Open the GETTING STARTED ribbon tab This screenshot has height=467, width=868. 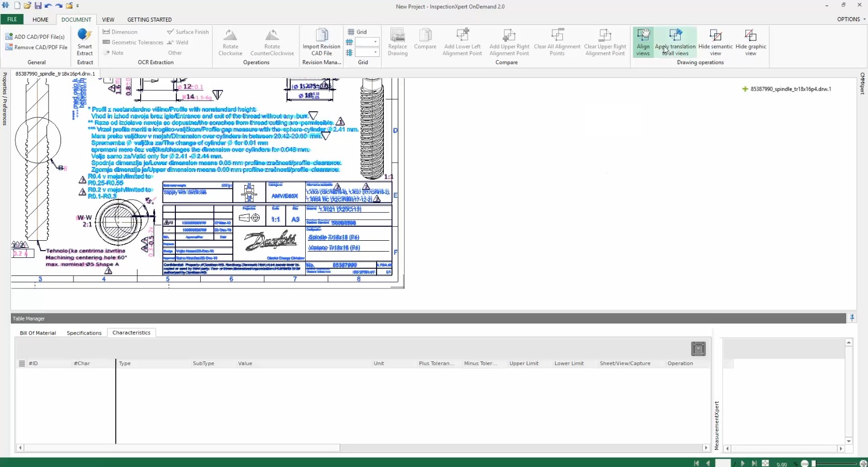pos(149,19)
